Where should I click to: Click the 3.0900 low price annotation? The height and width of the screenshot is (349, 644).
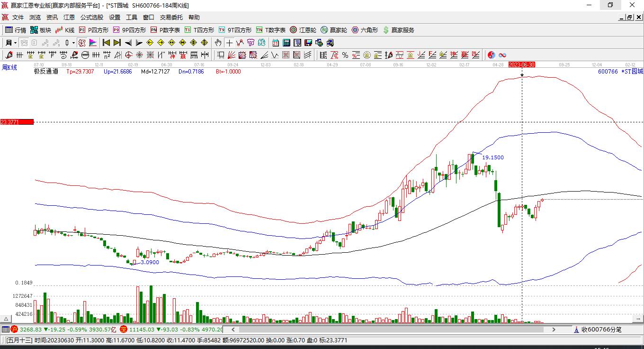(149, 262)
